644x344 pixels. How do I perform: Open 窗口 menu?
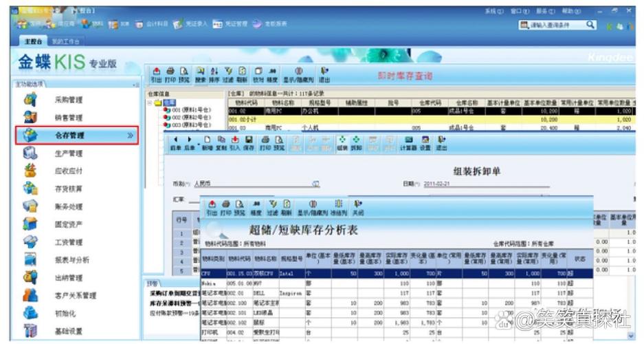point(520,11)
